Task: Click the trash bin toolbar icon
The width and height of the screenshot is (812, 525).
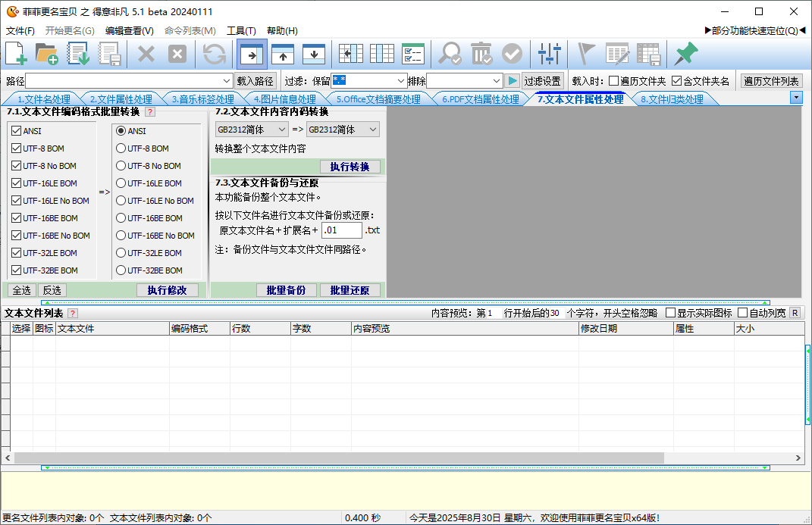Action: (x=481, y=54)
